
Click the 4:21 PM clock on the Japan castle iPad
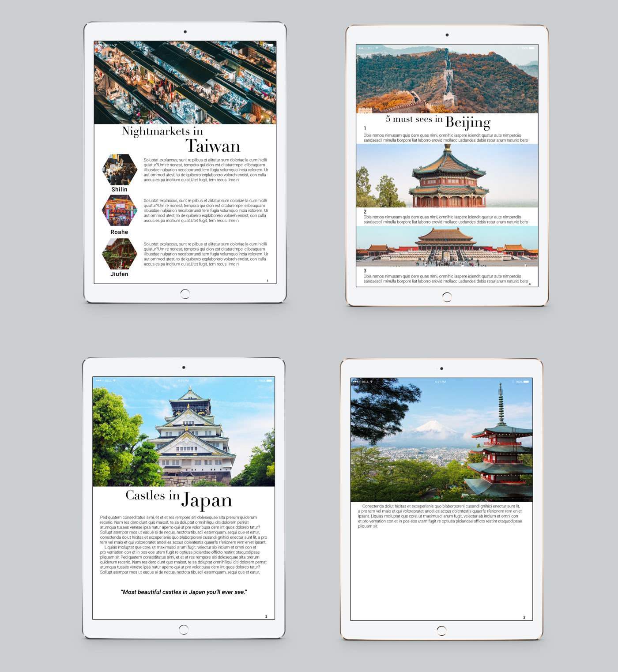point(183,380)
